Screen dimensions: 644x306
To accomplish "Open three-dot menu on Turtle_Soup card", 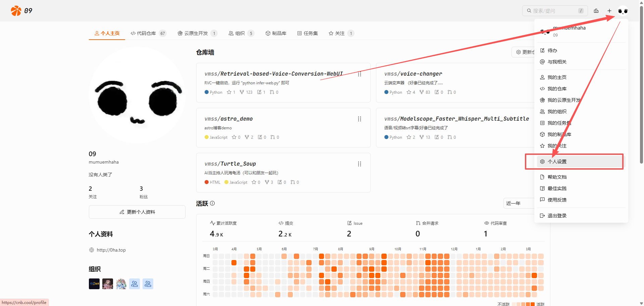I will 359,164.
